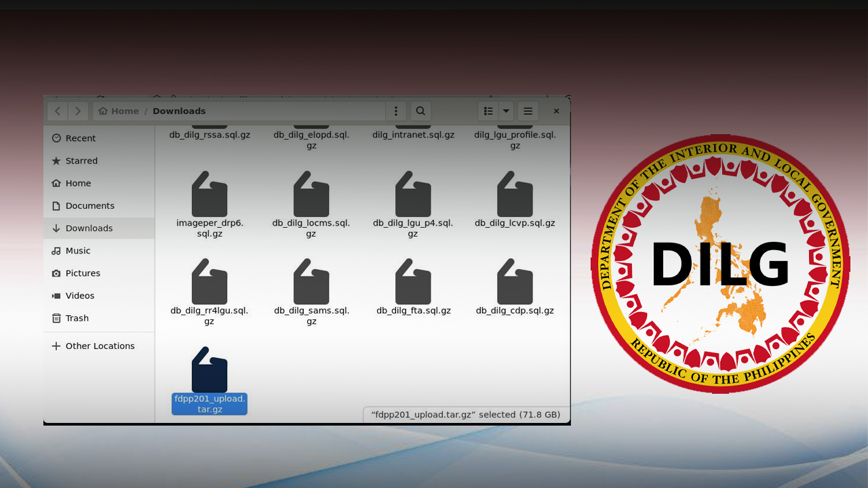The height and width of the screenshot is (488, 868).
Task: Open the search magnifier in the toolbar
Action: coord(420,111)
